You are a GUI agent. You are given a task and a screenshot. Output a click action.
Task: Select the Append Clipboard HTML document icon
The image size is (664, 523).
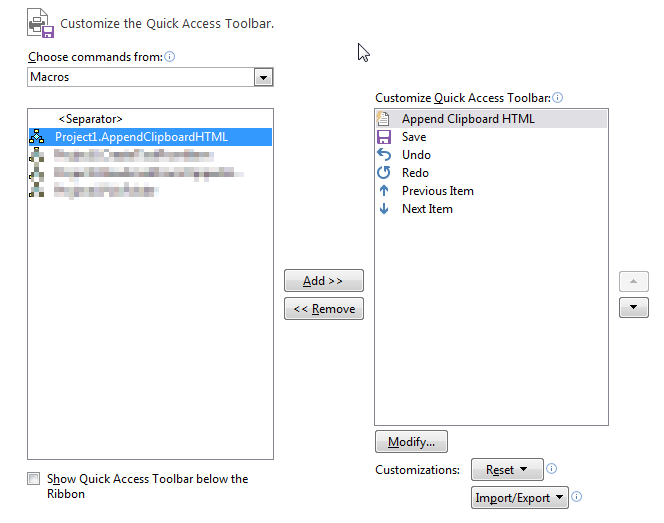383,119
